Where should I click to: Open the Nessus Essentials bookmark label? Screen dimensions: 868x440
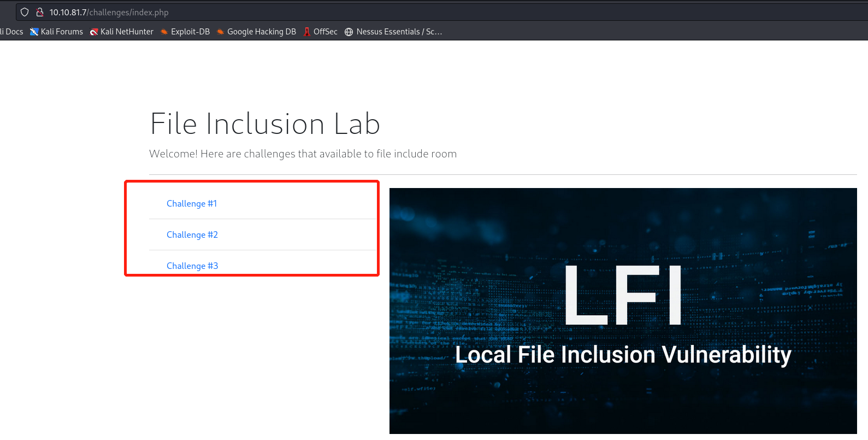399,32
